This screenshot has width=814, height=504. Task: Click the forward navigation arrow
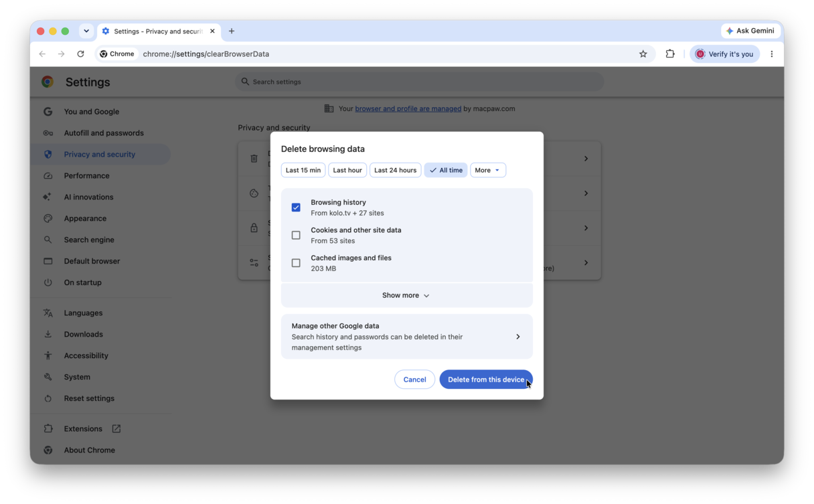tap(61, 54)
